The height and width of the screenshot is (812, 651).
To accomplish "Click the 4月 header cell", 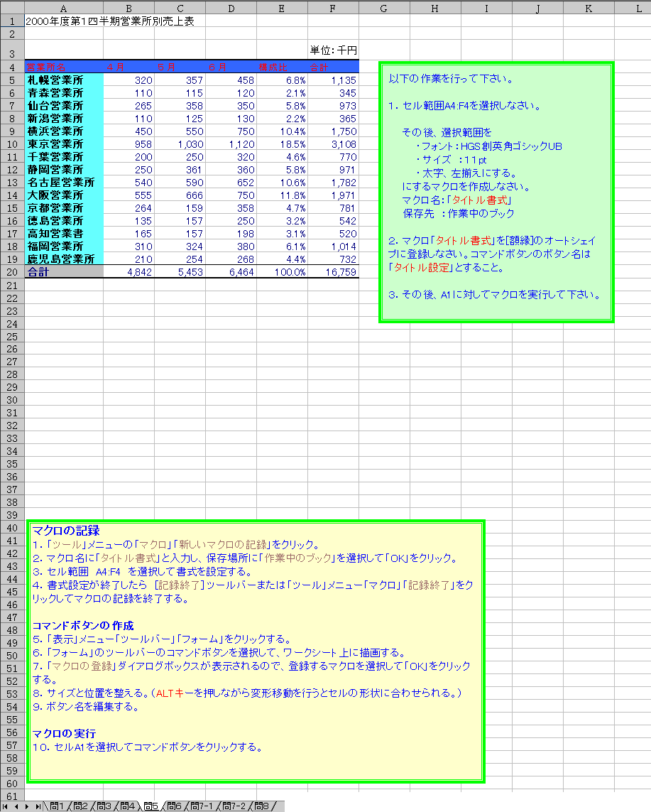I will (x=129, y=67).
